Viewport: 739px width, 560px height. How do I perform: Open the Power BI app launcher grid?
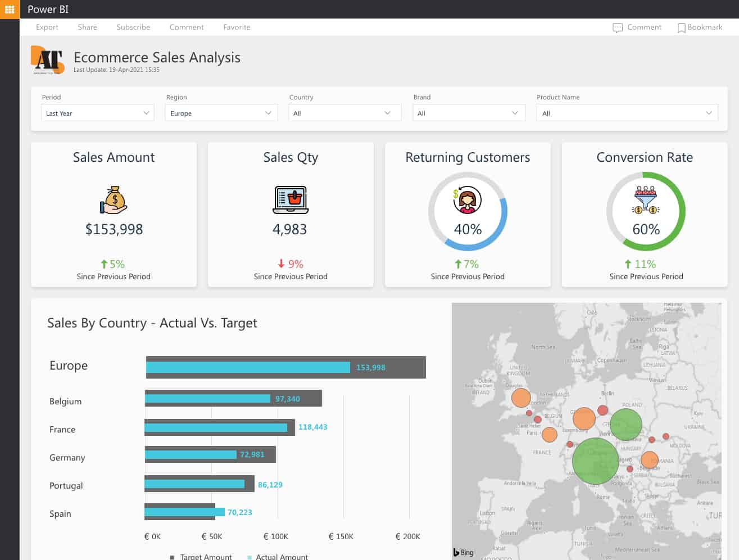tap(10, 9)
